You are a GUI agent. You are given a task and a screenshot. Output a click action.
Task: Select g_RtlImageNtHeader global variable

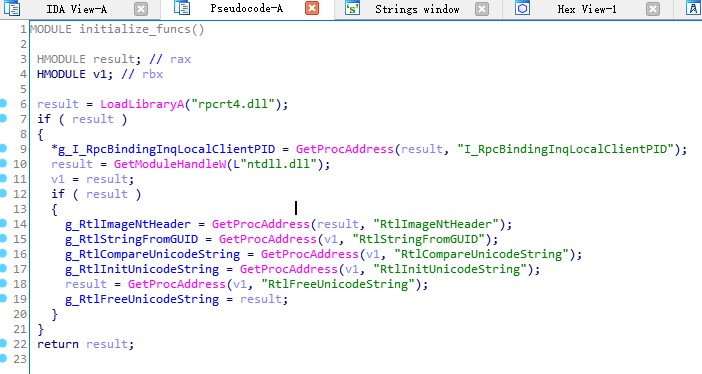point(128,224)
